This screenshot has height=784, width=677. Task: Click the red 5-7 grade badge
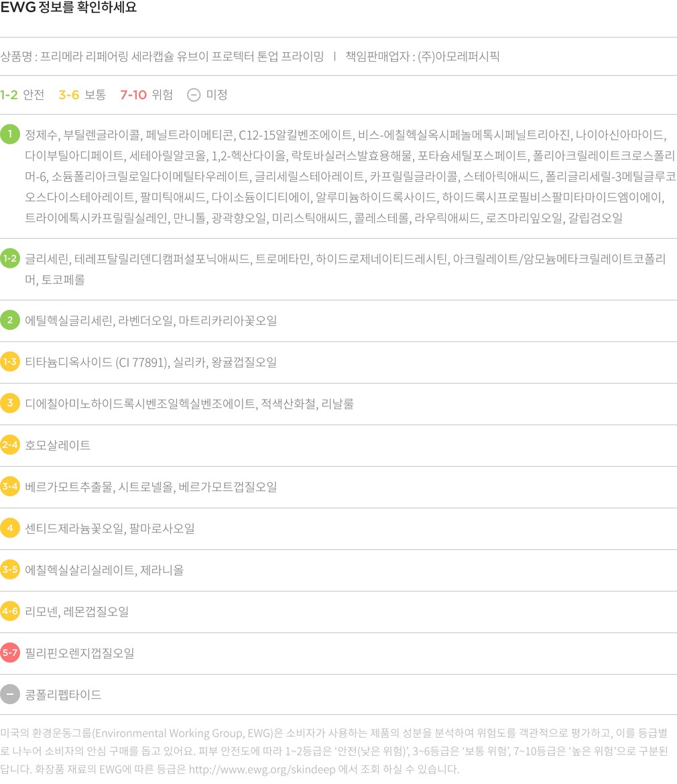coord(10,653)
